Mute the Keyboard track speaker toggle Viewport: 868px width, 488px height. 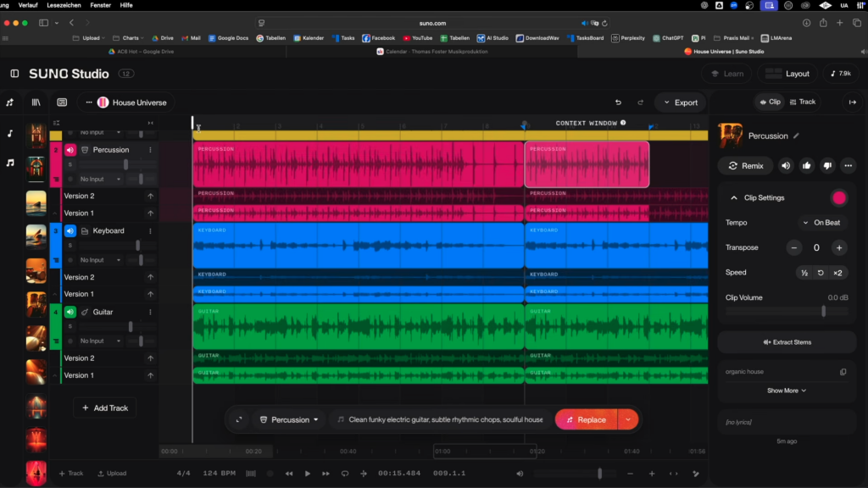click(x=70, y=230)
